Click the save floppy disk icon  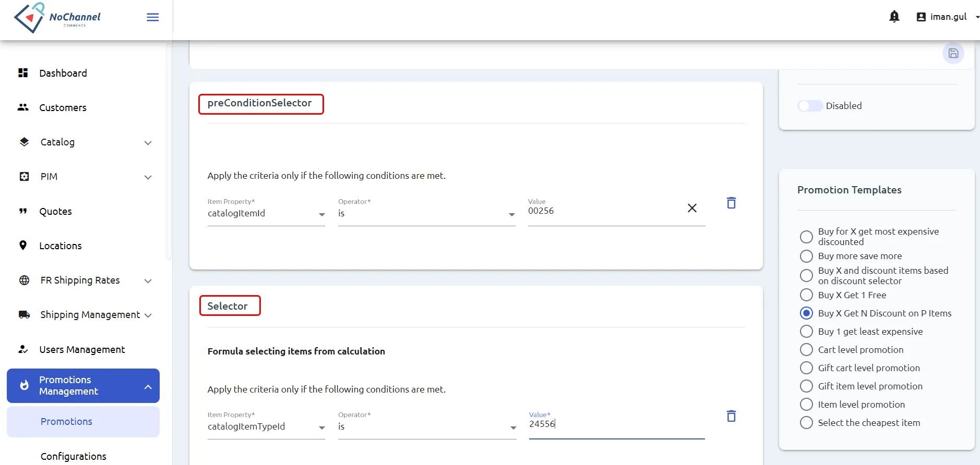click(x=953, y=53)
